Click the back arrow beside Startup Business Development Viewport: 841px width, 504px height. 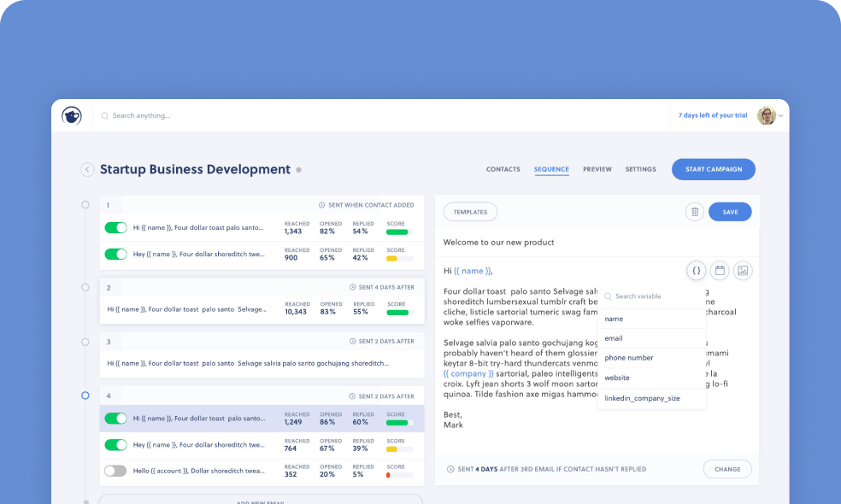point(87,169)
